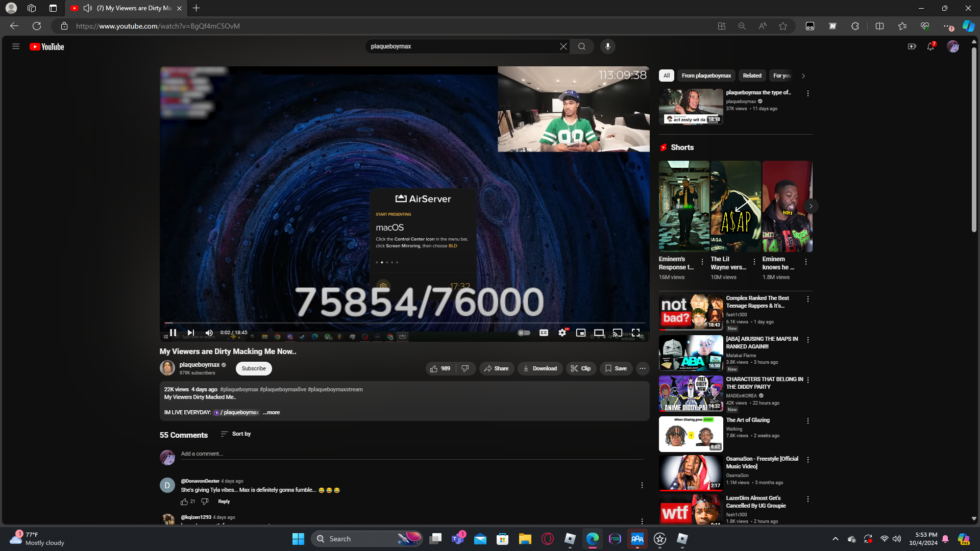Viewport: 980px width, 551px height.
Task: Open Eminem's Response short thumbnail
Action: tap(684, 206)
